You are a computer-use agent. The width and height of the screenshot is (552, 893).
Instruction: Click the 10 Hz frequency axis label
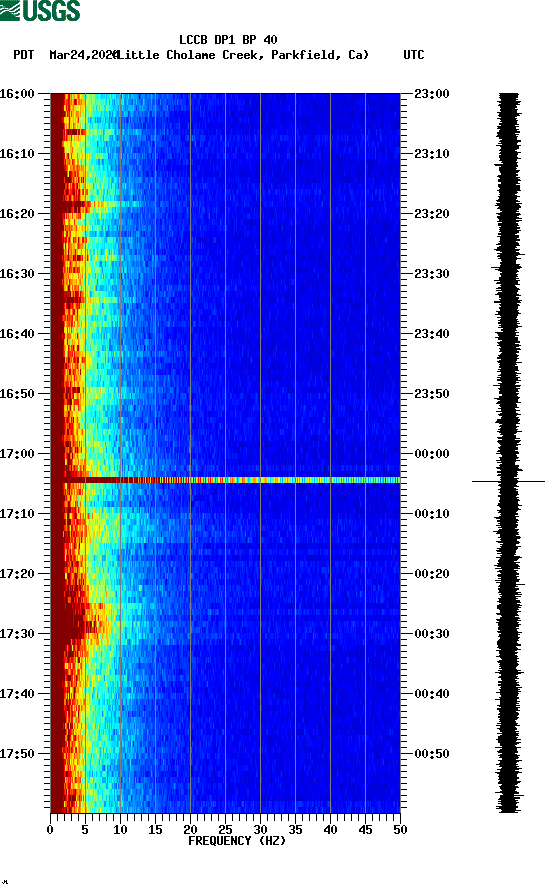pos(120,830)
